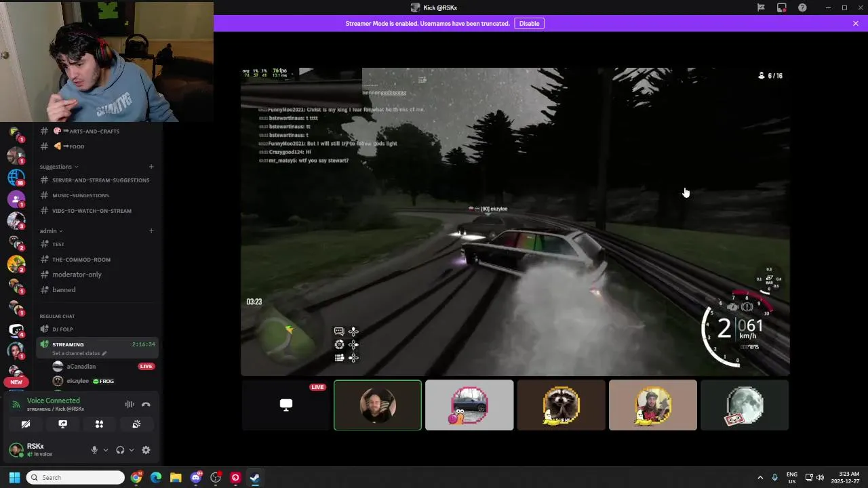868x488 pixels.
Task: Open the Discord inbox icon
Action: click(782, 7)
